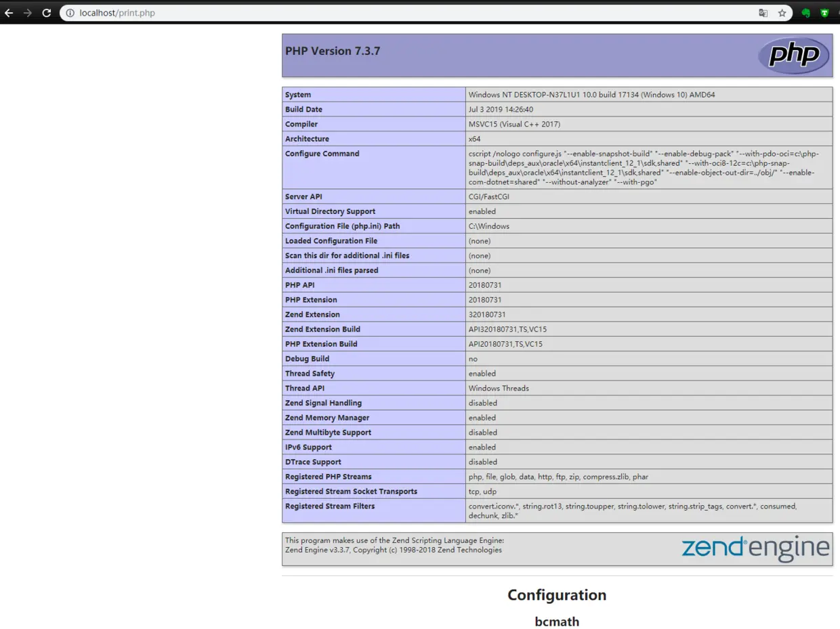The width and height of the screenshot is (840, 629).
Task: Select the Windows NT DESKTOP-N37L1U1 system value
Action: tap(591, 95)
